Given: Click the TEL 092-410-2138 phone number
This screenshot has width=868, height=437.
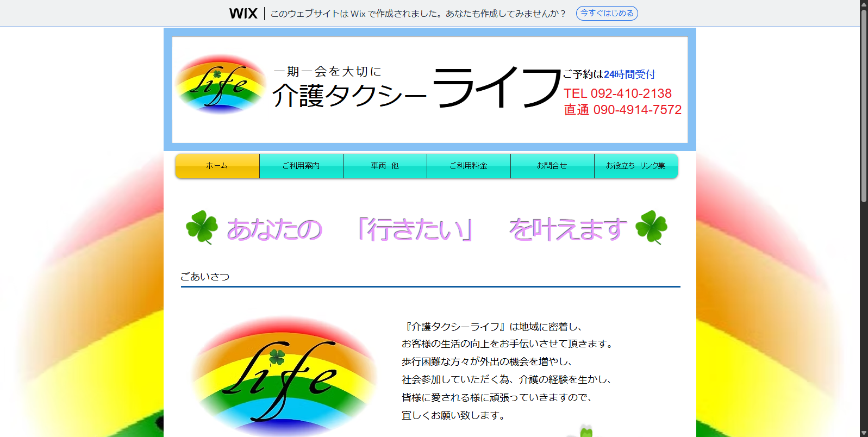Looking at the screenshot, I should point(617,93).
